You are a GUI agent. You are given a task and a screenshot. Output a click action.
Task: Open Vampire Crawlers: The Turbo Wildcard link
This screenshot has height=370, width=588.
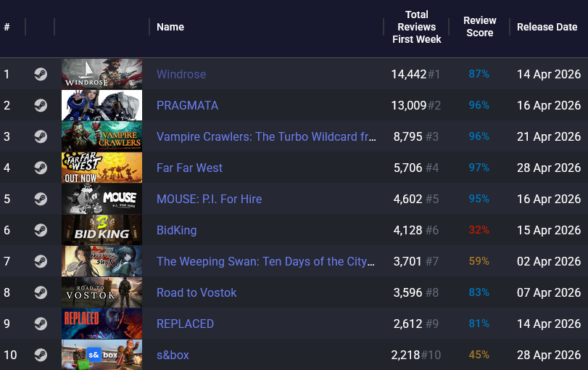(x=266, y=136)
